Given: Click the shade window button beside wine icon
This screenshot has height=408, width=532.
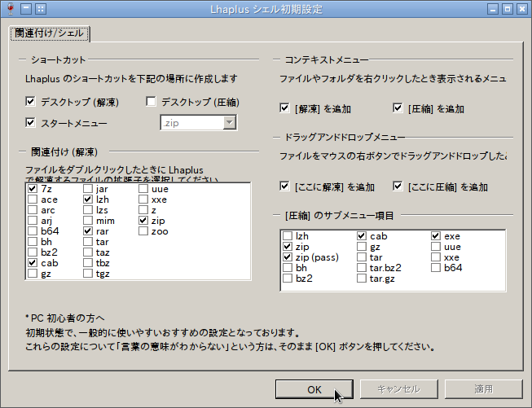Looking at the screenshot, I should tap(26, 9).
